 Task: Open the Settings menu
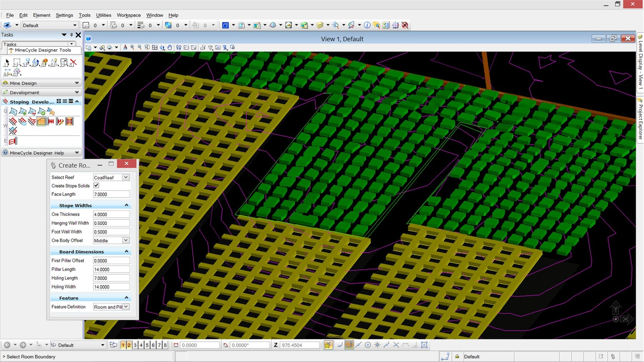[x=64, y=15]
